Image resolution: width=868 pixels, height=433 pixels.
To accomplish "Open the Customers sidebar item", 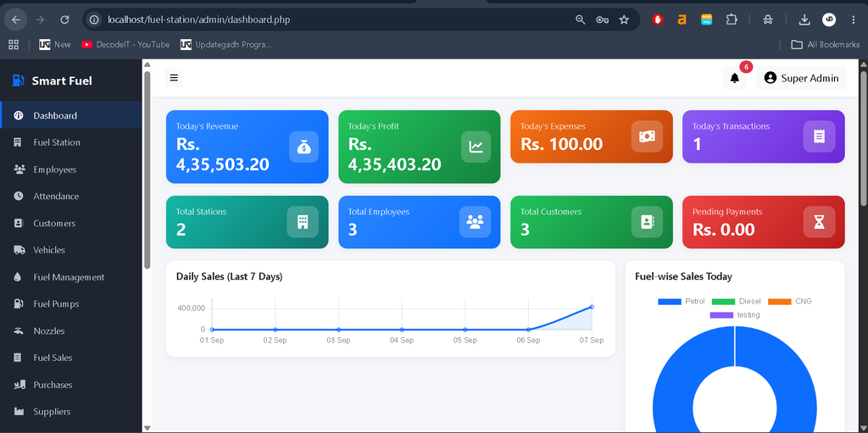I will [x=71, y=223].
